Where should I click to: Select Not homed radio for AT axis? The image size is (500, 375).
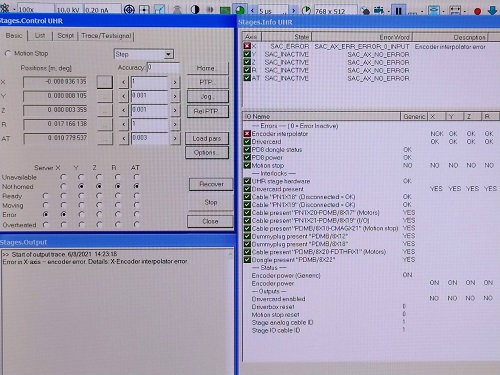pos(136,186)
